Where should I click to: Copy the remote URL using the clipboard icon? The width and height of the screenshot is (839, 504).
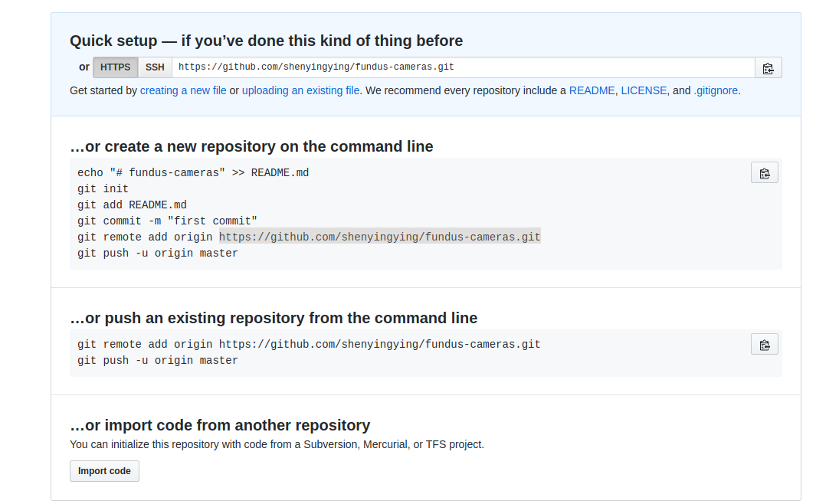click(x=769, y=67)
